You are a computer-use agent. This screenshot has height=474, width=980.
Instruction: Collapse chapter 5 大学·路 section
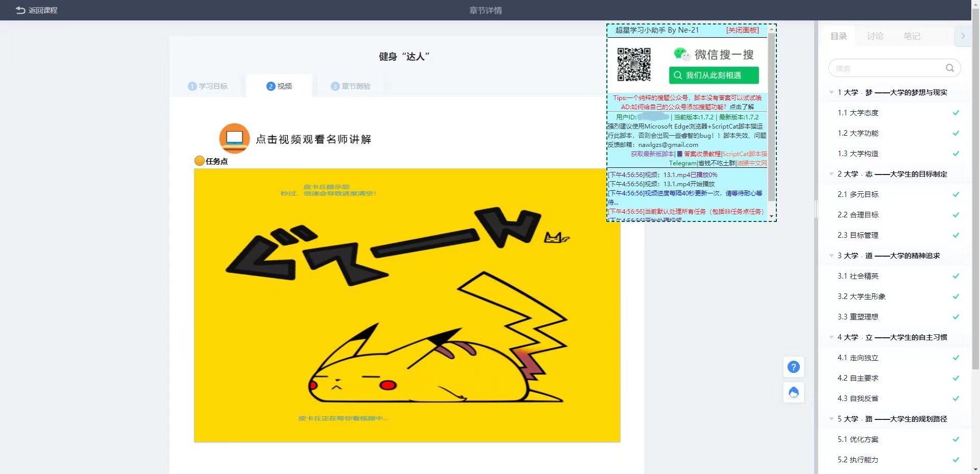831,419
